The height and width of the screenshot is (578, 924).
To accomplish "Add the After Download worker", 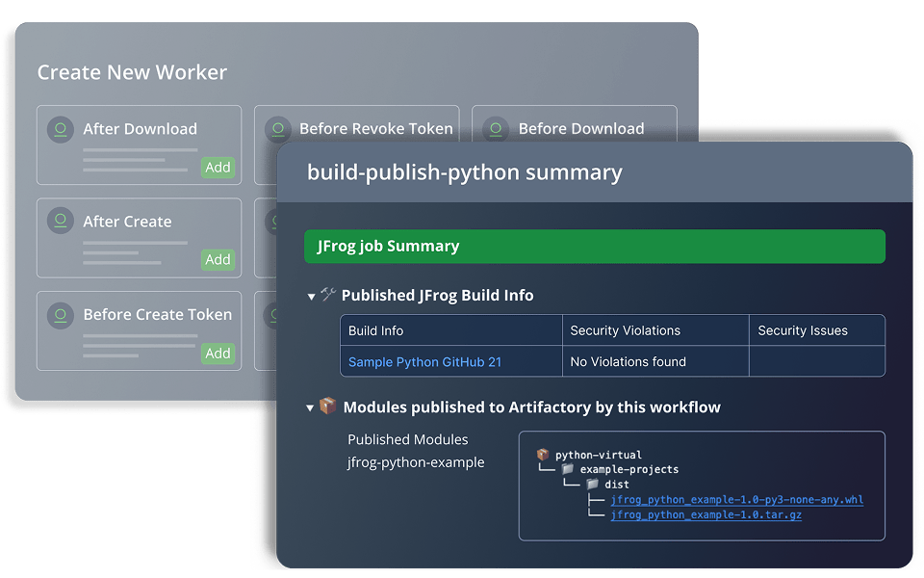I will click(x=218, y=168).
